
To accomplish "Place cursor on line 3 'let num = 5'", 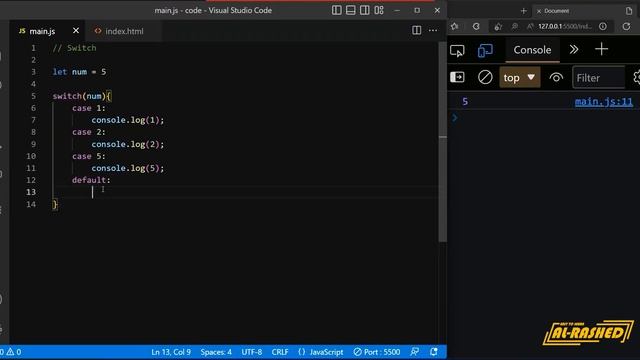I will [x=79, y=72].
